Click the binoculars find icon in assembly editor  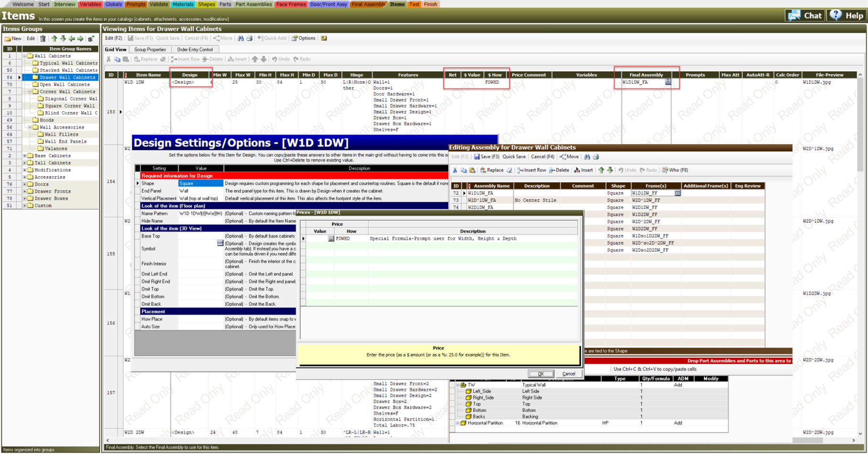(x=587, y=157)
